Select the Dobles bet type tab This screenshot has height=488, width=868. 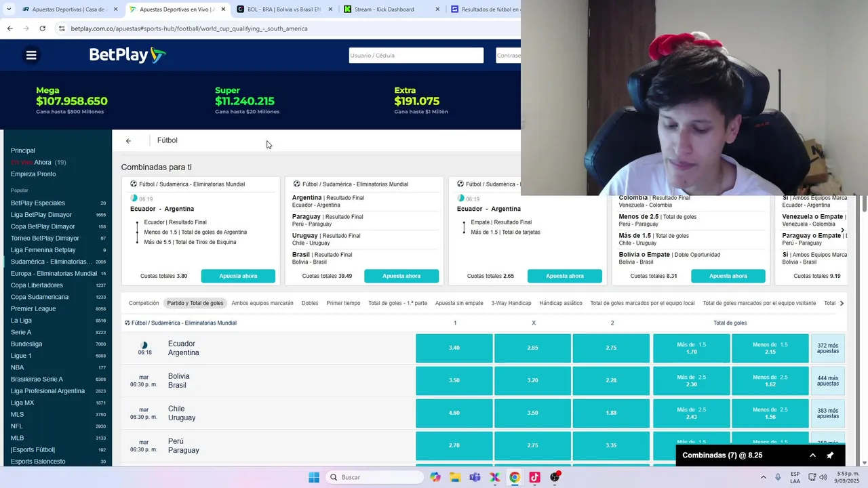tap(310, 303)
